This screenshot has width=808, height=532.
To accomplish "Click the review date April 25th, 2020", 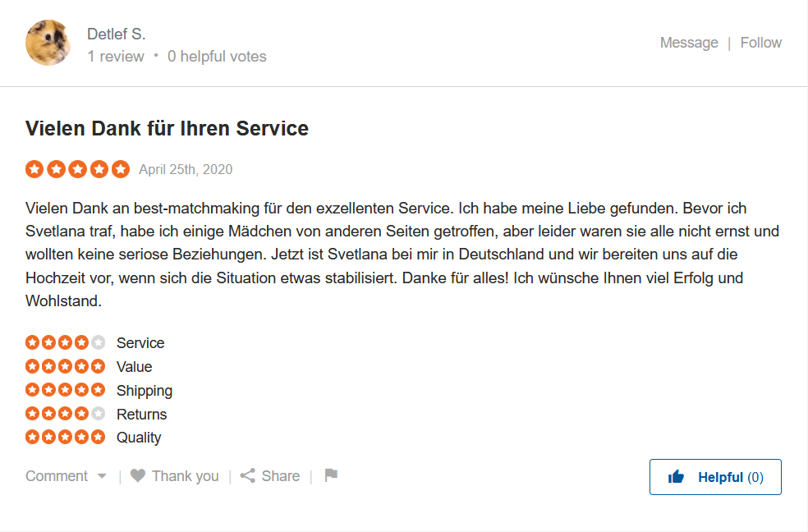I will click(x=186, y=170).
